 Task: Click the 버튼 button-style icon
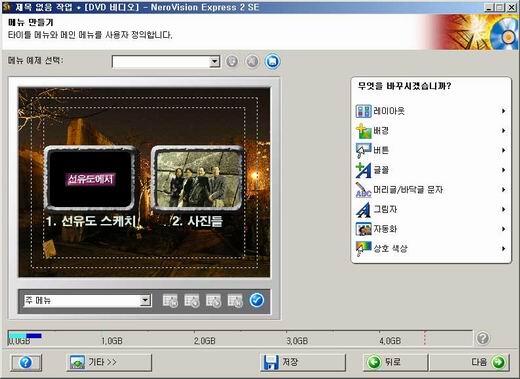(x=363, y=150)
